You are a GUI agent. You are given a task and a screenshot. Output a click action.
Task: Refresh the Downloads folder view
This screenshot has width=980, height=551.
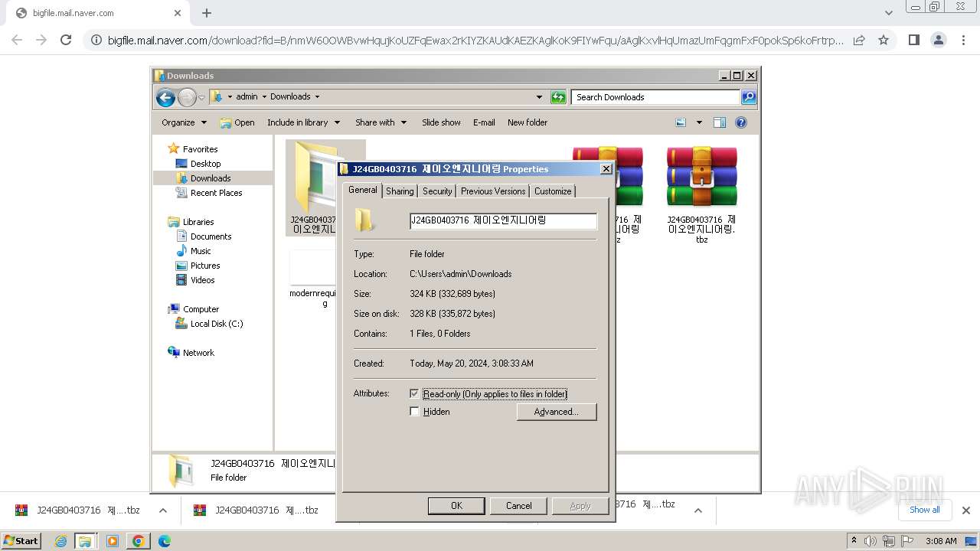[558, 97]
